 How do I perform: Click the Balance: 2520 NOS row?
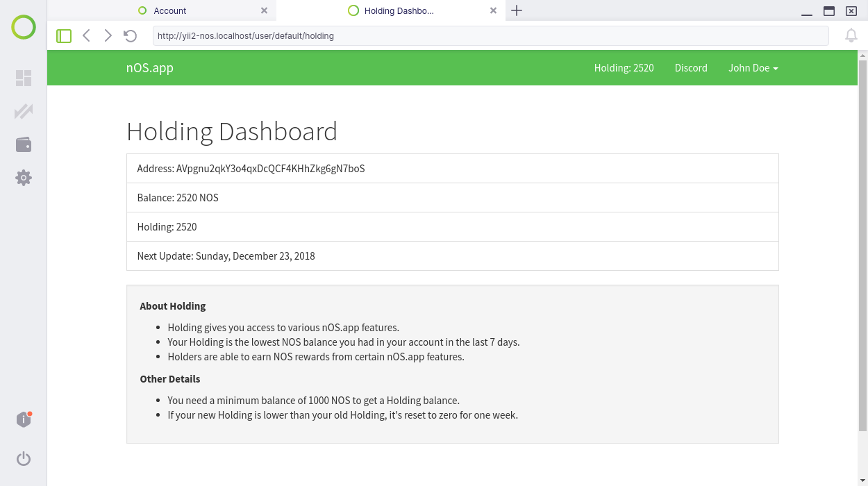pos(453,198)
